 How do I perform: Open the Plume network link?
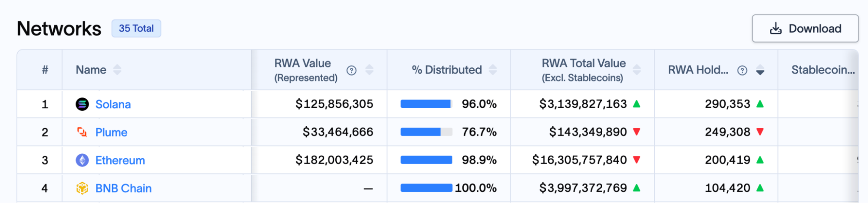112,133
